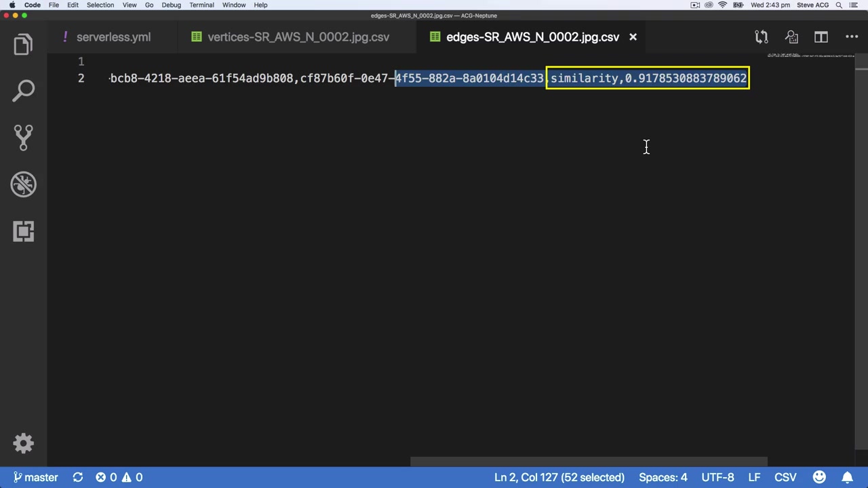Open the Debug view in activity bar
This screenshot has width=868, height=488.
pos(23,184)
